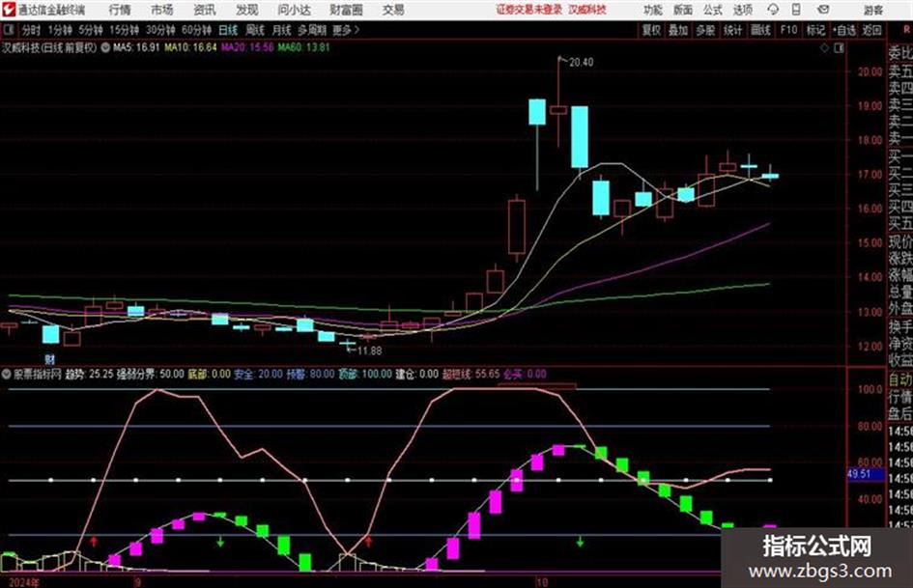The image size is (913, 588).
Task: Click the mobile phone icon
Action: pyautogui.click(x=796, y=10)
